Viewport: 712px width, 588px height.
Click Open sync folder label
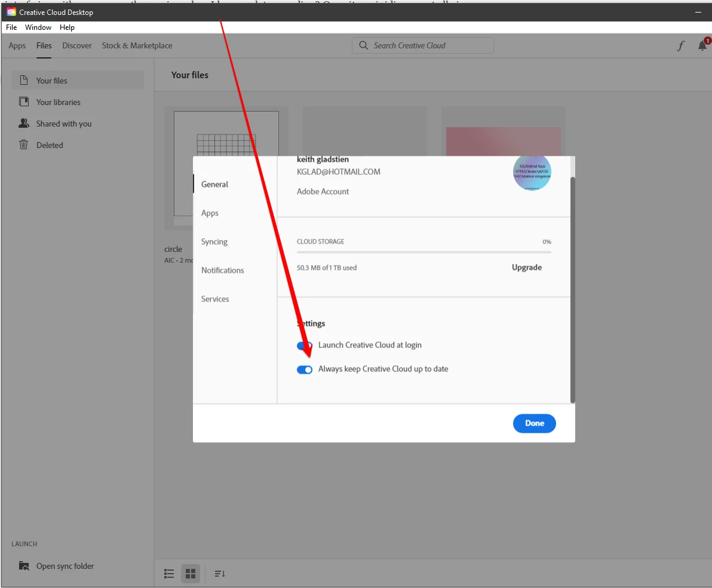[x=65, y=566]
